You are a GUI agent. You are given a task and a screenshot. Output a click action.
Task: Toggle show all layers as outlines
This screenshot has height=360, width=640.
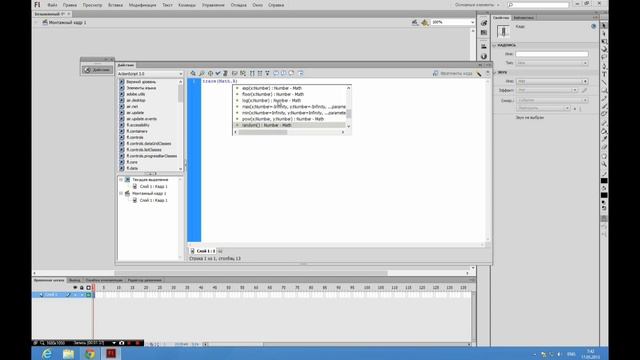88,288
